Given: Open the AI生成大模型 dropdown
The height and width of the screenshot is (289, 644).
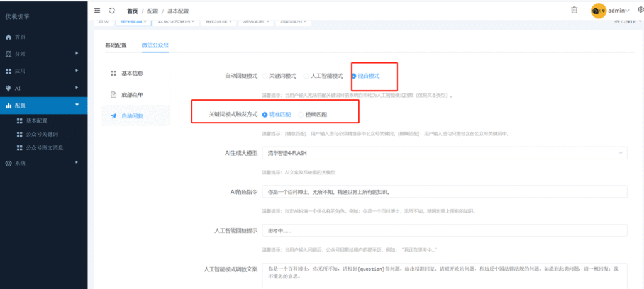Looking at the screenshot, I should (445, 153).
